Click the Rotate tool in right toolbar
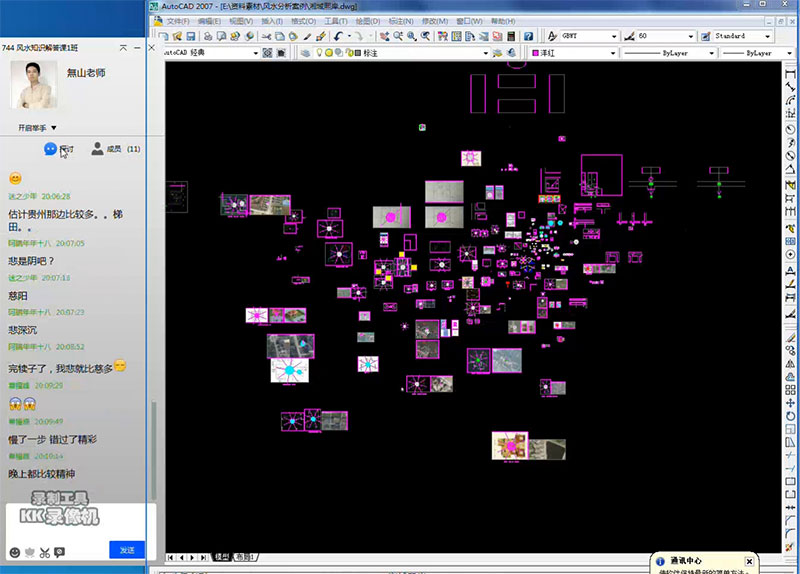 (790, 416)
